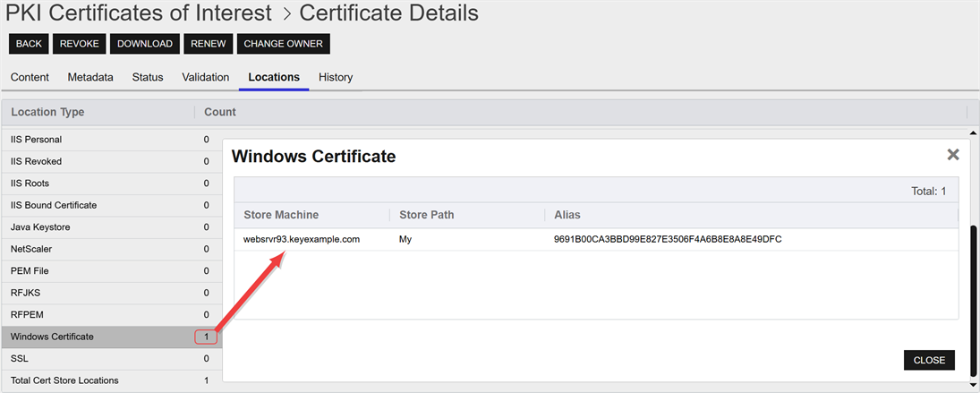
Task: Select the websrvr93.keyexample.com row
Action: (x=302, y=239)
